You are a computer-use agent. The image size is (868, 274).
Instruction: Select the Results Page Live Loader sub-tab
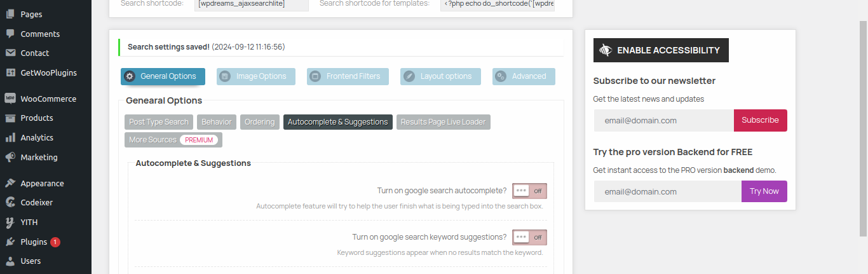click(x=444, y=122)
